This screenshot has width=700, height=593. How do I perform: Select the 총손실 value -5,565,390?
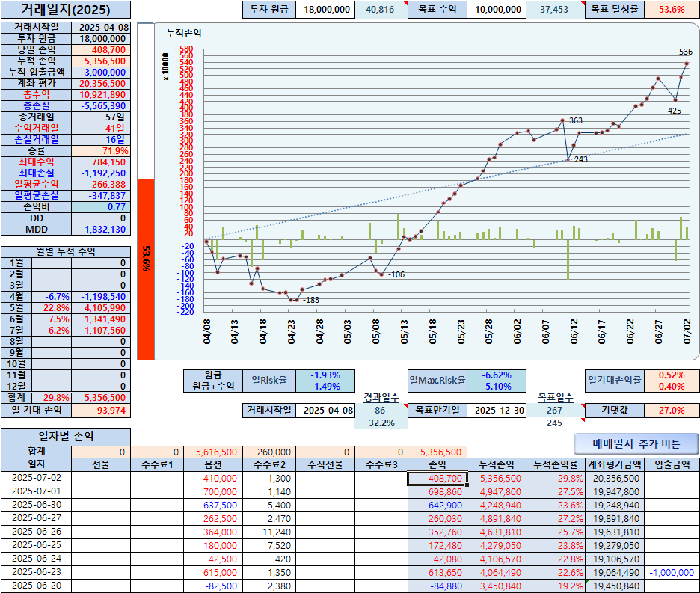[101, 106]
